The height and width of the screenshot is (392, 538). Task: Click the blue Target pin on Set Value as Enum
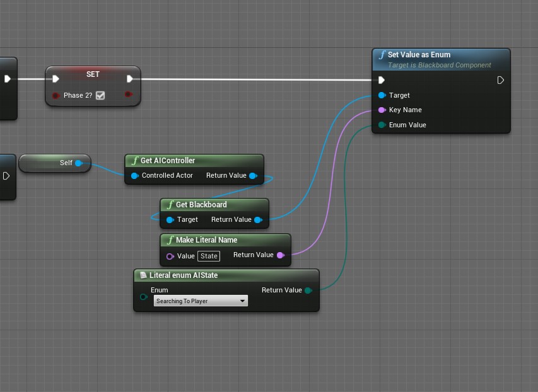(382, 95)
